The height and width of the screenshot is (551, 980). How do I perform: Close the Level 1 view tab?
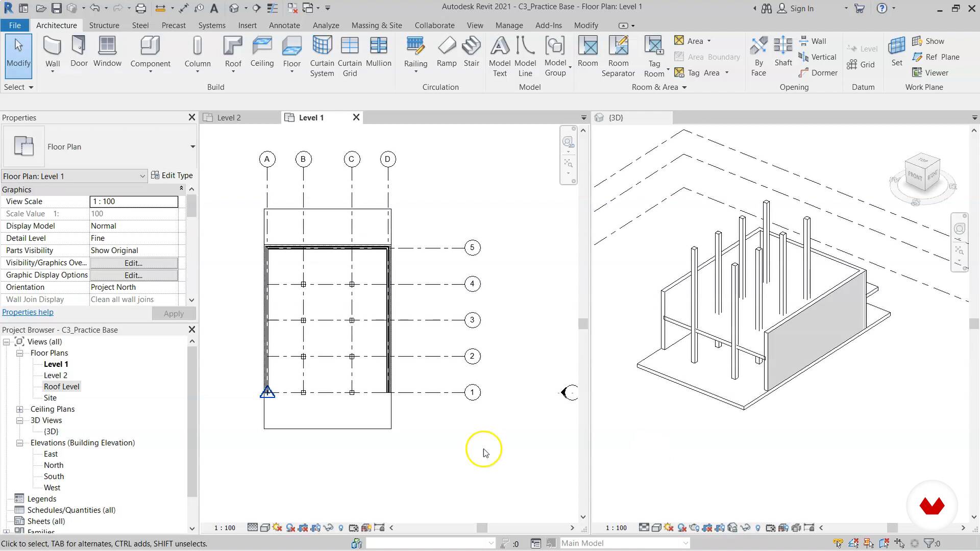356,117
